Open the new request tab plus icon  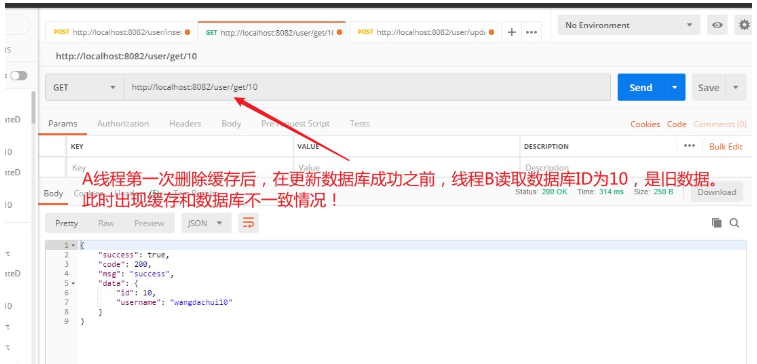coord(512,32)
